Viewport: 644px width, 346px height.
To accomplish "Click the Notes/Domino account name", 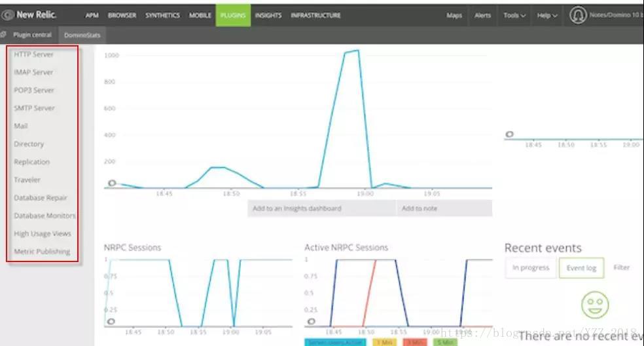I will [616, 15].
